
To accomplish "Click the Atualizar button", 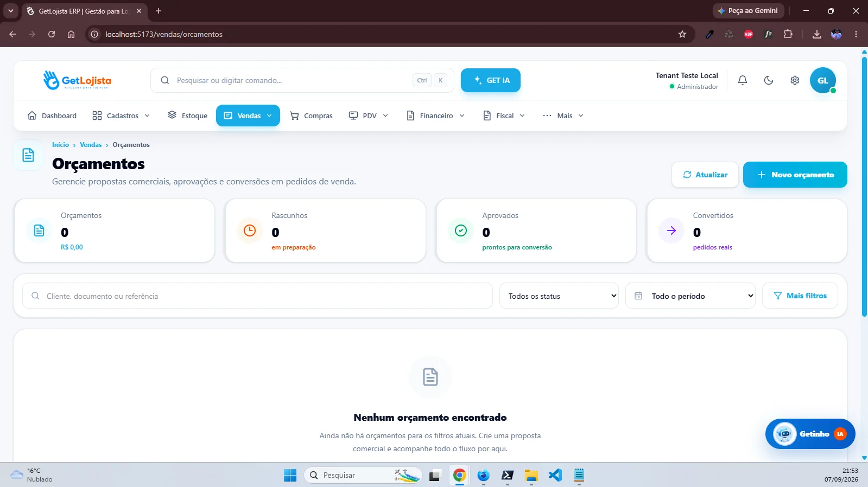I will tap(705, 175).
